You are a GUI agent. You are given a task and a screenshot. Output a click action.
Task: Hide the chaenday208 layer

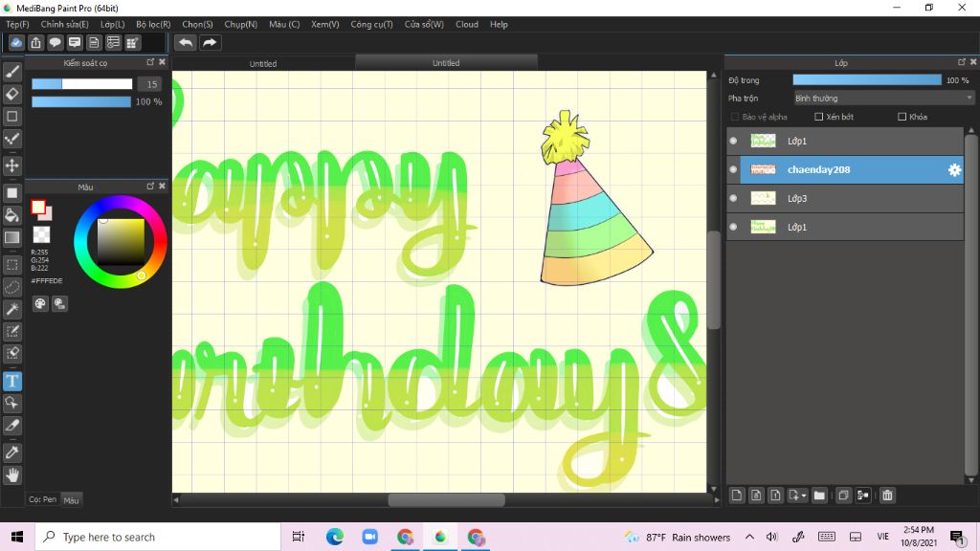tap(733, 169)
